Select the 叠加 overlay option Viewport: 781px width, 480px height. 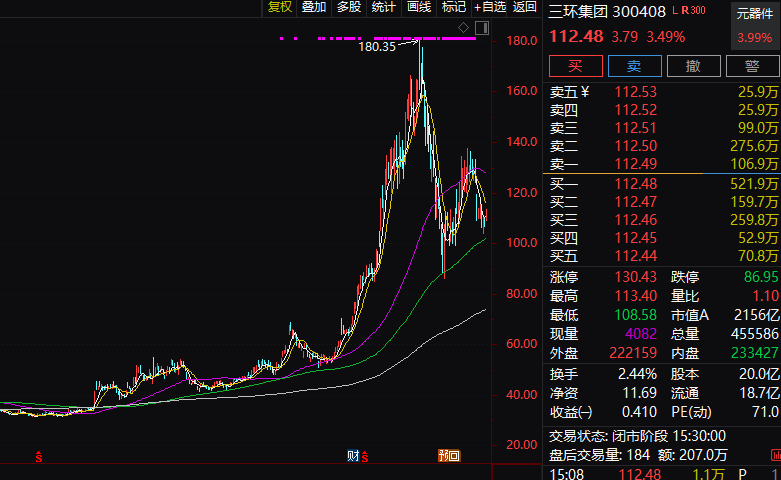pos(314,7)
